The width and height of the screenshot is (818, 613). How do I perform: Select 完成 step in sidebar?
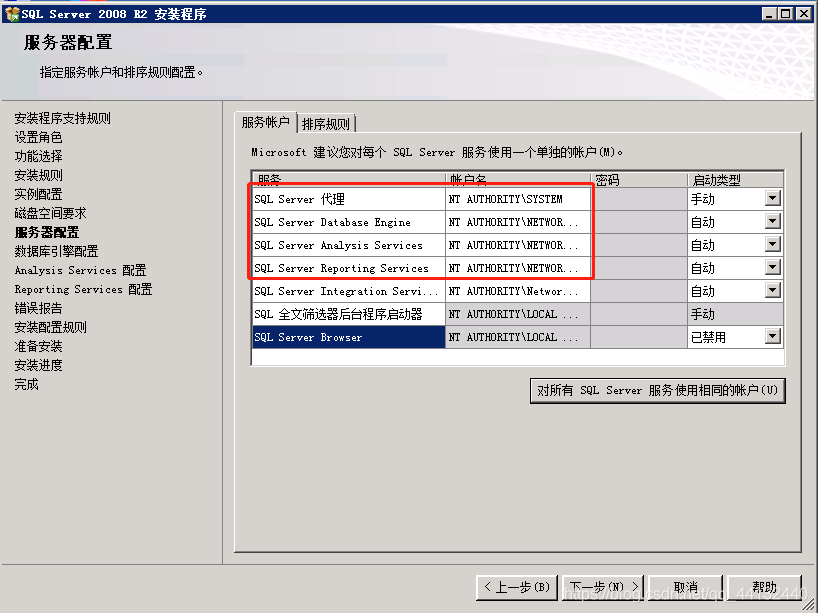[27, 384]
